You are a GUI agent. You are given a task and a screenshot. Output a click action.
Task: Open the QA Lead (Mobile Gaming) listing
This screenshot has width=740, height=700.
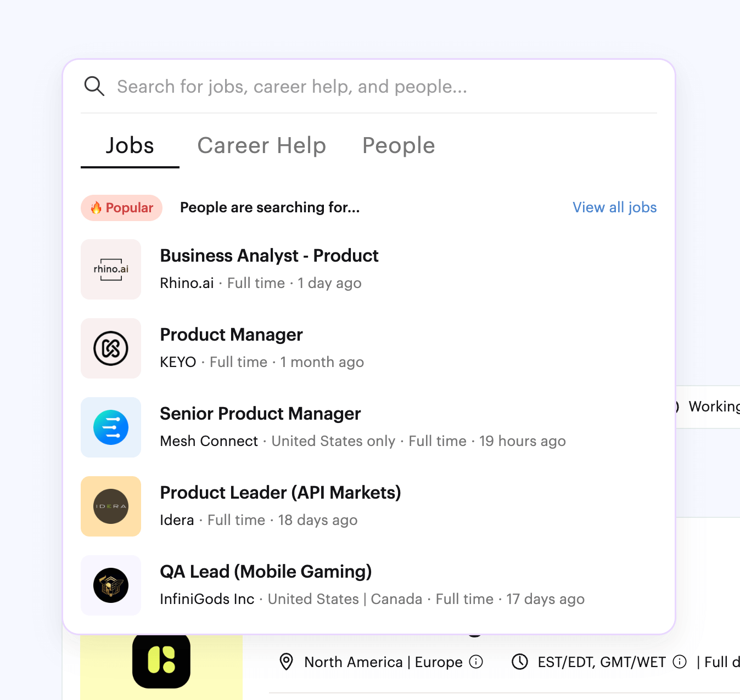point(266,572)
